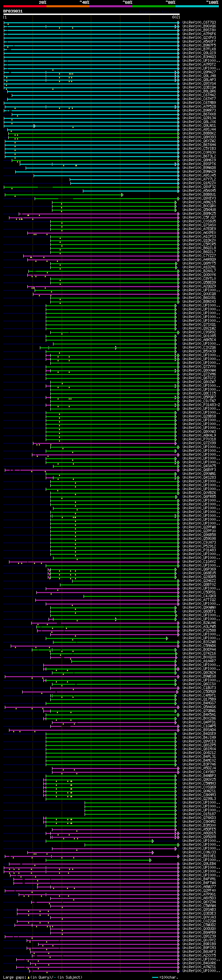Viewport: 222px width, 980px height.
Task: Select hit UniRef100_A1D2M1
Action: pos(199,267)
